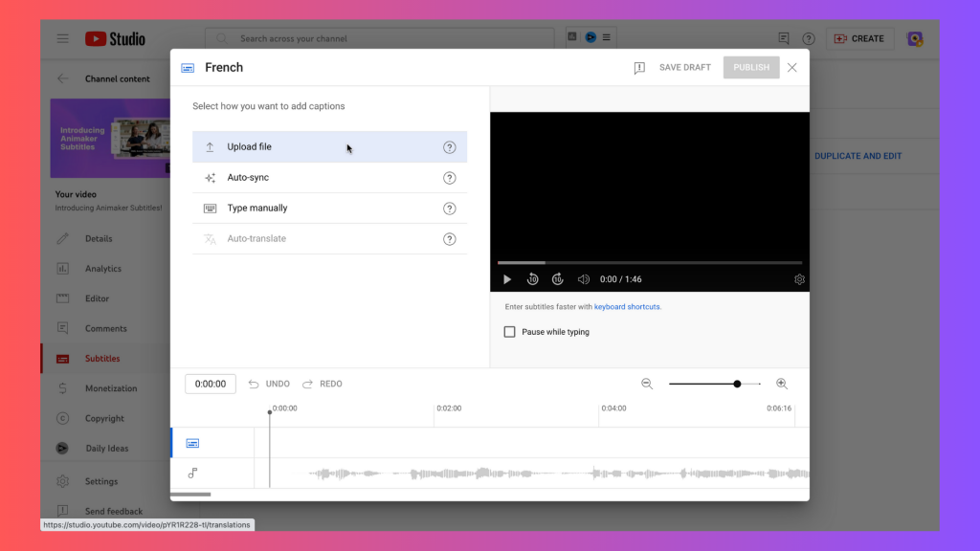Click the YouTube Studio logo

tap(115, 38)
